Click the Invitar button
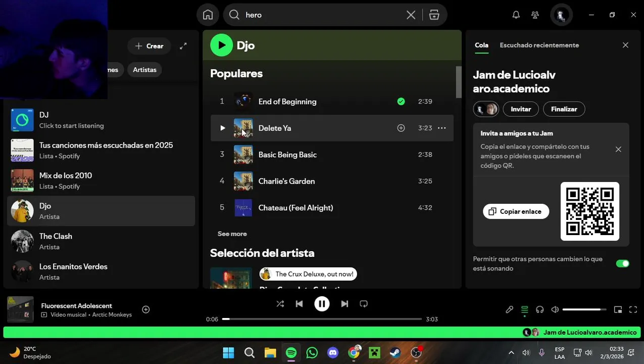This screenshot has width=644, height=364. point(521,109)
